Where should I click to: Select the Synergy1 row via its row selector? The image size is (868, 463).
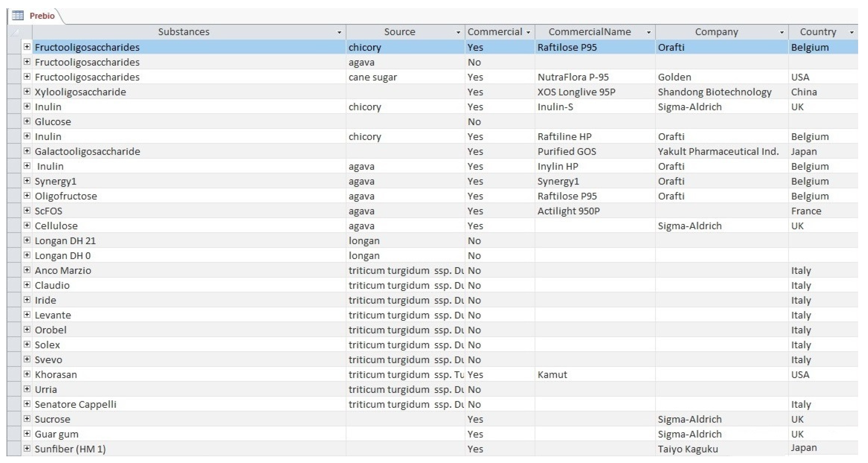14,181
